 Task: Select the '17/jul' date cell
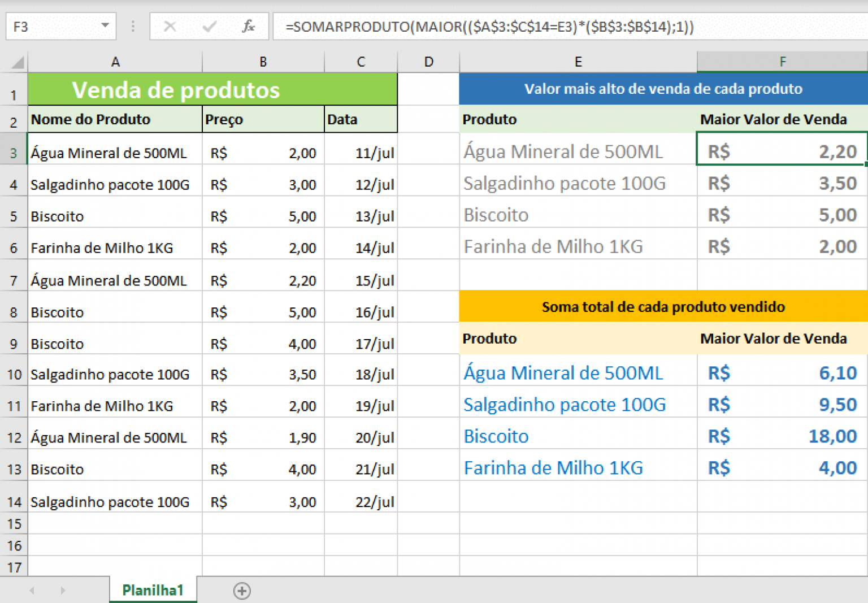tap(361, 339)
